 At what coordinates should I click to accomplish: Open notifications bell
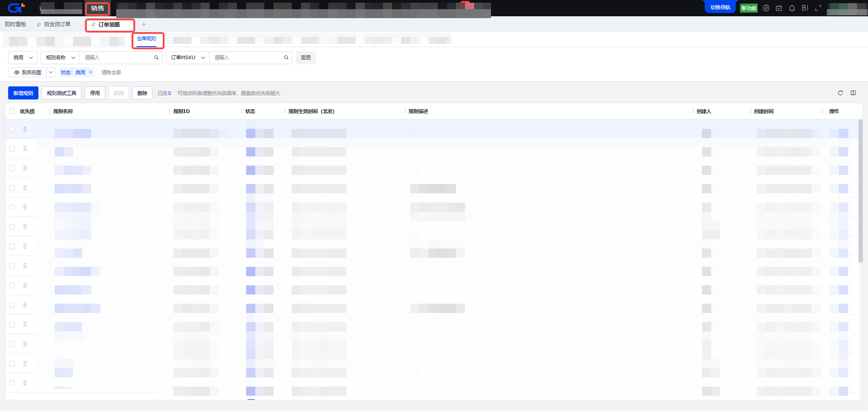(792, 8)
